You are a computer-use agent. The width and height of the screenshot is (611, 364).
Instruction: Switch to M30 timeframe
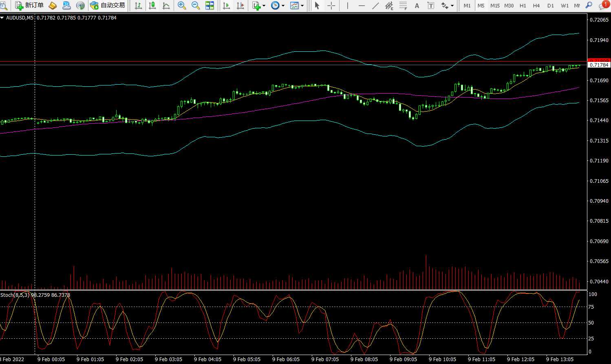click(509, 6)
